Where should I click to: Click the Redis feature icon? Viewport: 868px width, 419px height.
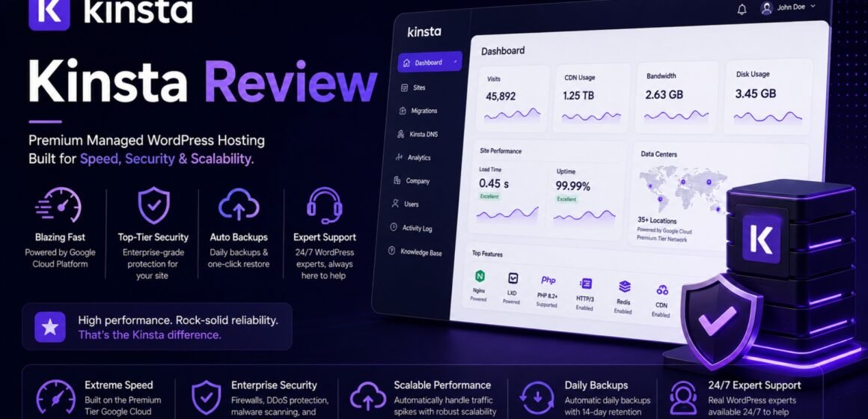click(x=624, y=286)
